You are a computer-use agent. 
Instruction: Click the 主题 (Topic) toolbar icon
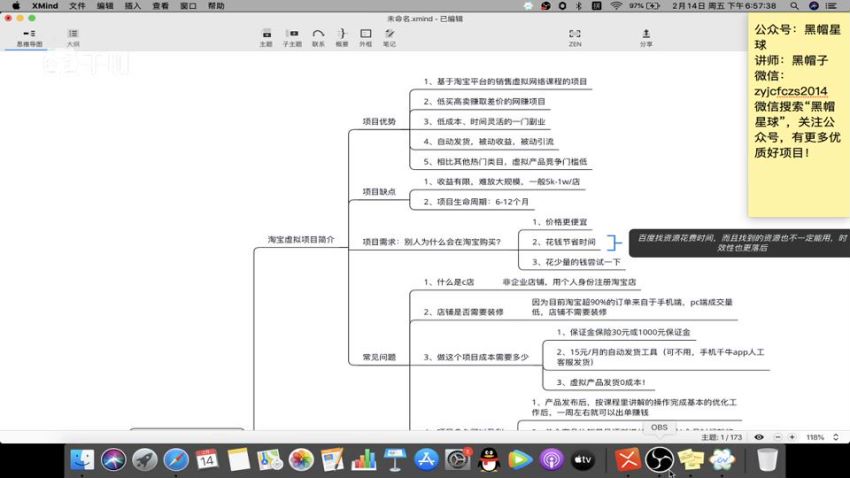point(265,36)
